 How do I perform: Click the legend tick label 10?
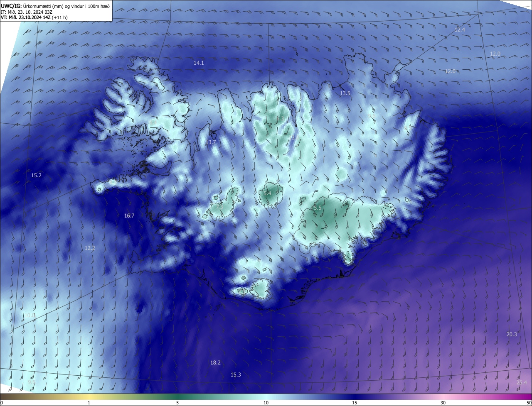pos(266,403)
